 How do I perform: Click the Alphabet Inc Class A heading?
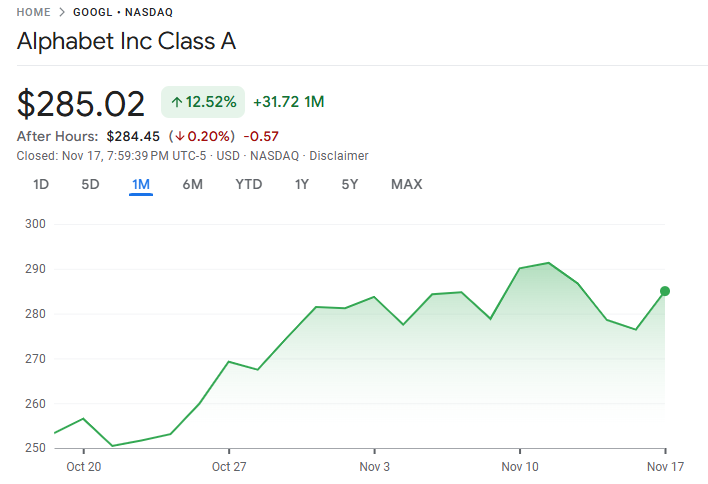[127, 43]
